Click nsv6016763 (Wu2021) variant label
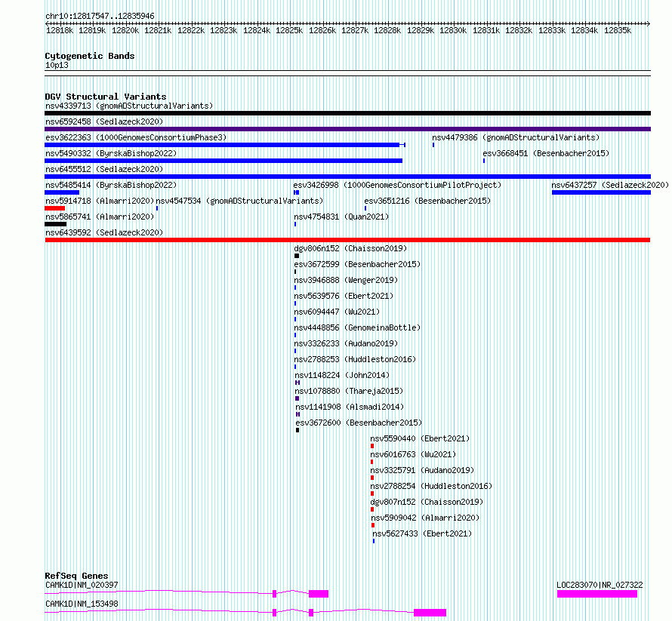672x621 pixels. click(413, 454)
